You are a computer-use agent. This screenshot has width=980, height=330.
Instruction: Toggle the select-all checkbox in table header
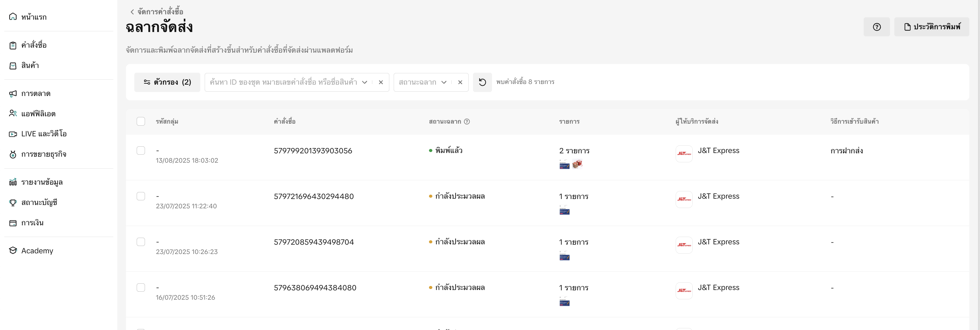(141, 121)
